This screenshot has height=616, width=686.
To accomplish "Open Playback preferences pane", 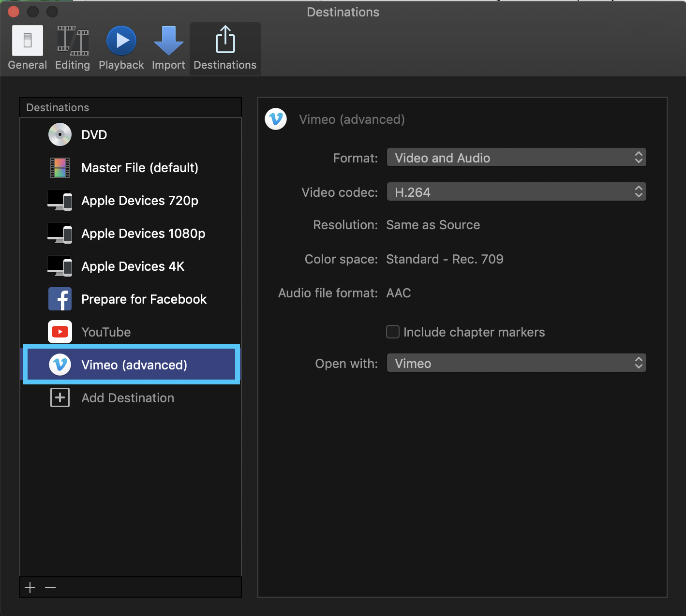I will 121,48.
